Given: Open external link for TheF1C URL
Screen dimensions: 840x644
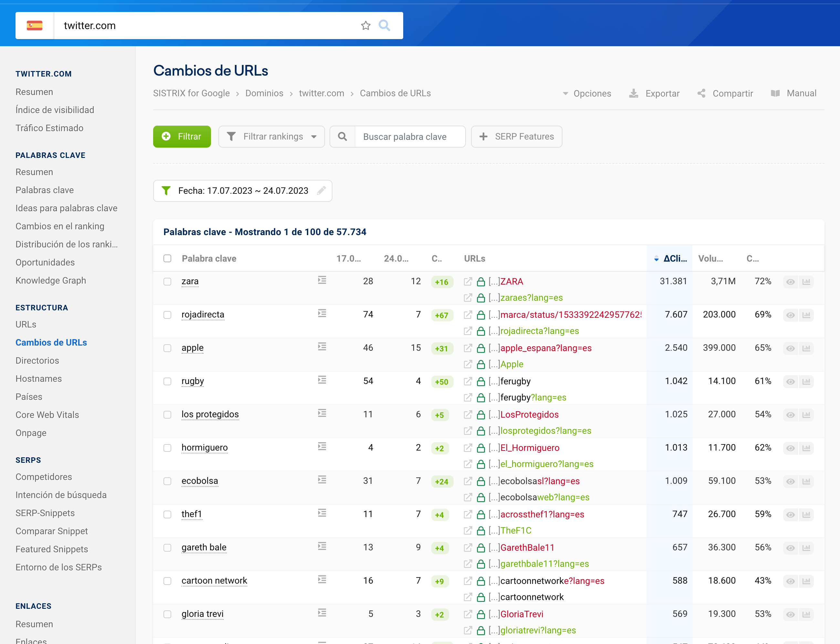Looking at the screenshot, I should (x=468, y=531).
